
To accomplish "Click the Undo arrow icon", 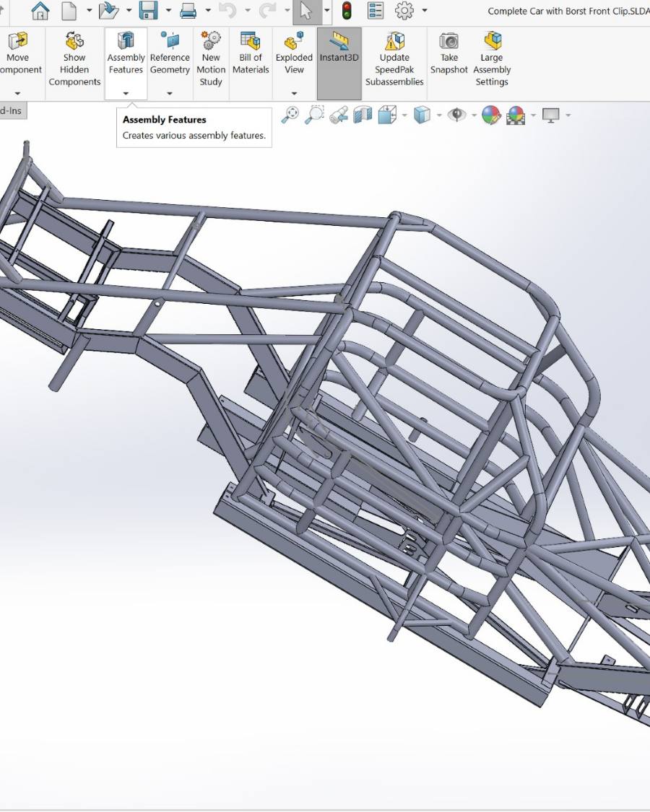I will (x=227, y=10).
